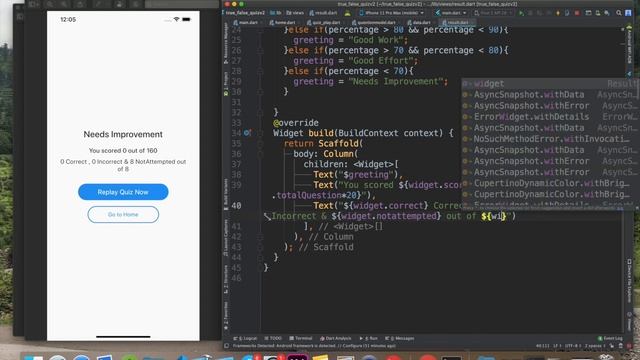Tap Go to Home in simulator
The width and height of the screenshot is (640, 360).
click(123, 215)
